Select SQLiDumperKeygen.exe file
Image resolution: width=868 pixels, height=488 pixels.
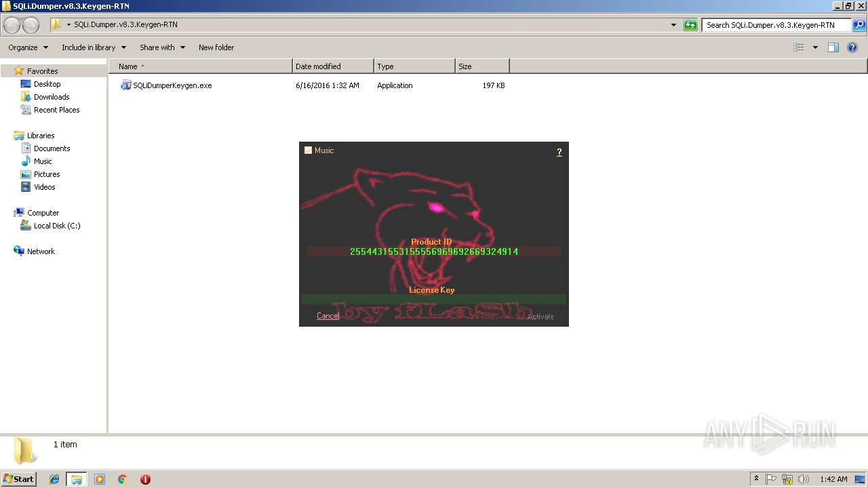[x=172, y=85]
